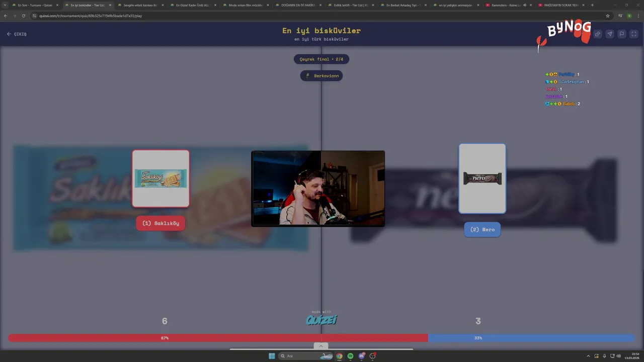Switch to Rammstein YouTube tab

[x=508, y=5]
